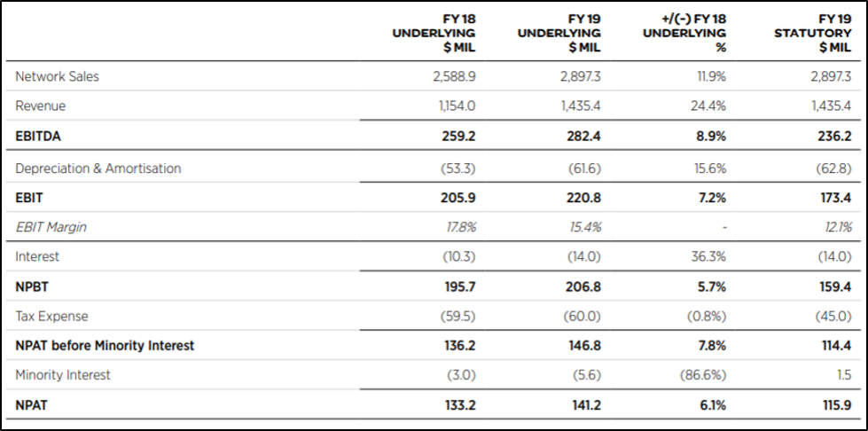Select the FY 19 Statutory column header
The width and height of the screenshot is (868, 431).
point(813,33)
